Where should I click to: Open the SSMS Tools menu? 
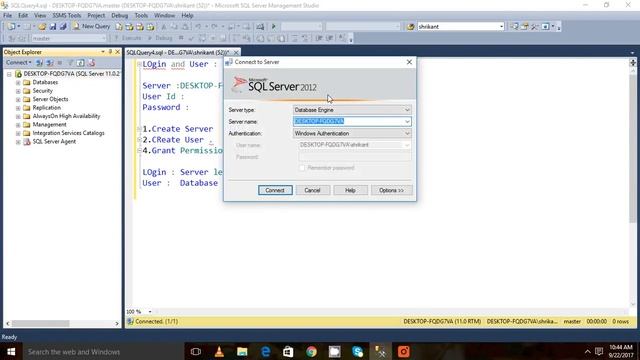pos(67,16)
